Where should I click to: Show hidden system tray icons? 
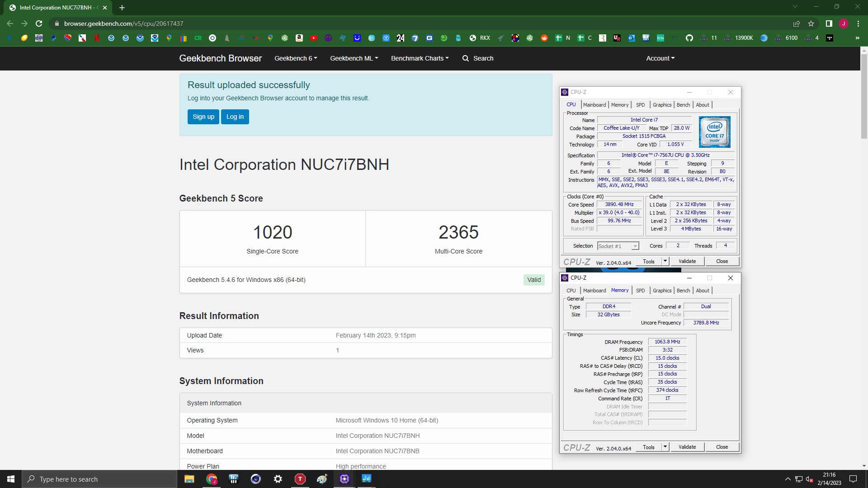(x=788, y=479)
